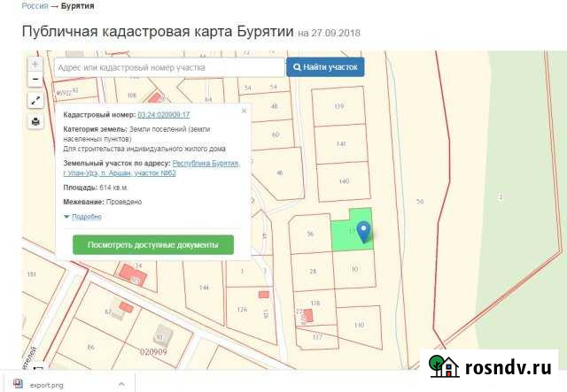Print the map using printer icon
Viewport: 567px width, 392px height.
(x=35, y=121)
